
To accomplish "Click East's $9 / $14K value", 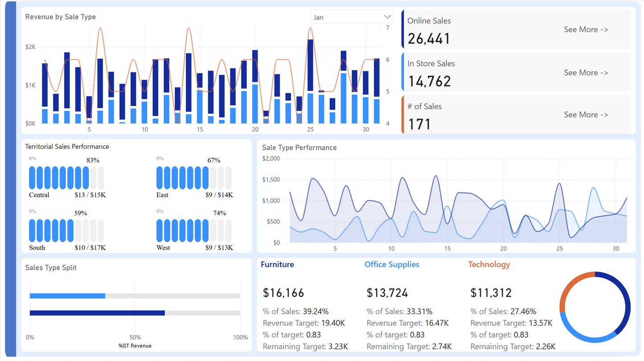I will pyautogui.click(x=219, y=195).
